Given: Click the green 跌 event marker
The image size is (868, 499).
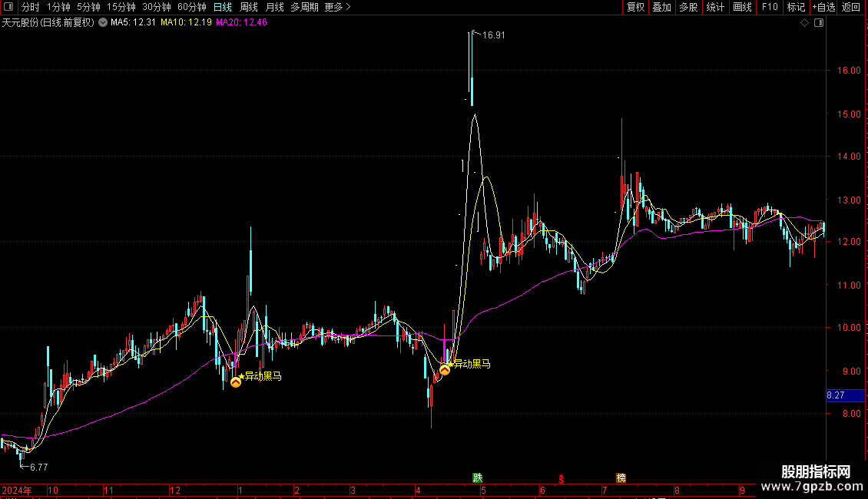Looking at the screenshot, I should tap(477, 478).
